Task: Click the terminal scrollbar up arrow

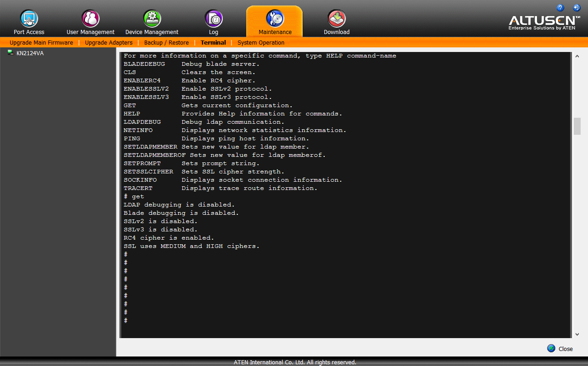Action: click(577, 56)
